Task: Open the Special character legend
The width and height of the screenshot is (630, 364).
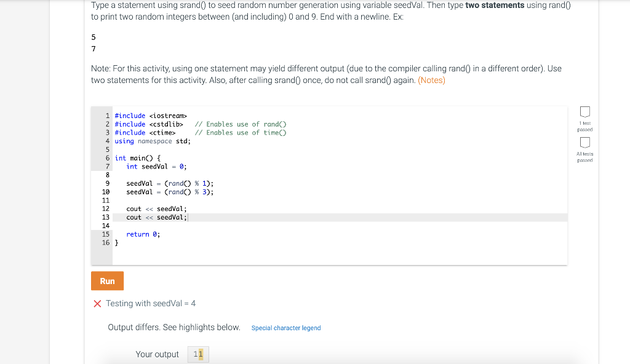Action: click(x=285, y=328)
